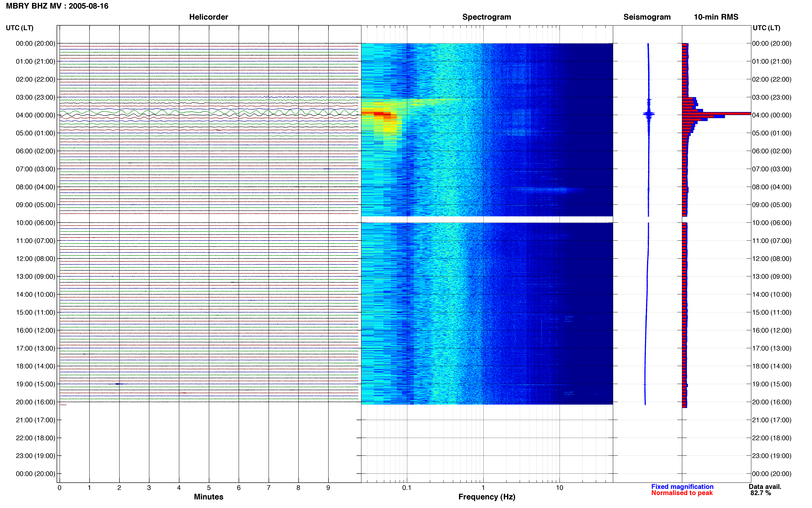Click the Normalised to peak legend text
Screen dimensions: 812x508
[682, 493]
